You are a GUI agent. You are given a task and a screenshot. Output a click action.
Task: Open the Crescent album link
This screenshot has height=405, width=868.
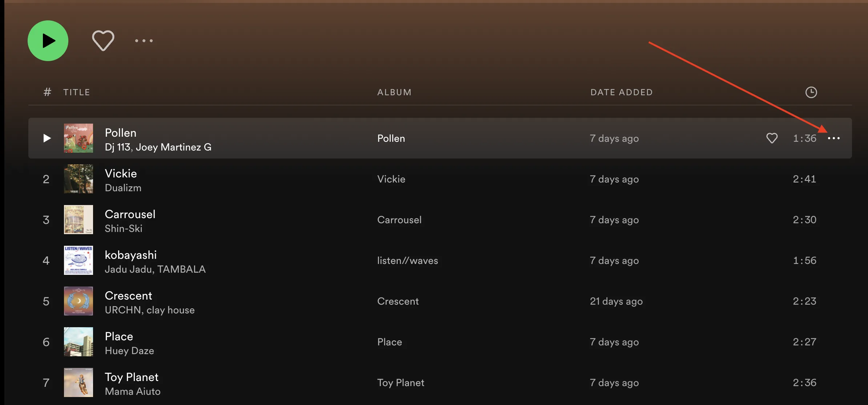click(398, 301)
